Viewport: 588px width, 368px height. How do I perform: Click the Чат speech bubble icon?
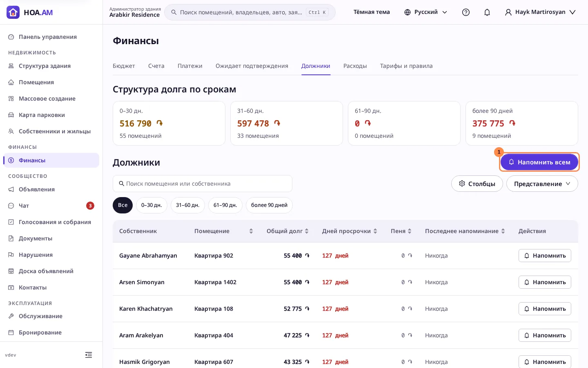click(11, 206)
